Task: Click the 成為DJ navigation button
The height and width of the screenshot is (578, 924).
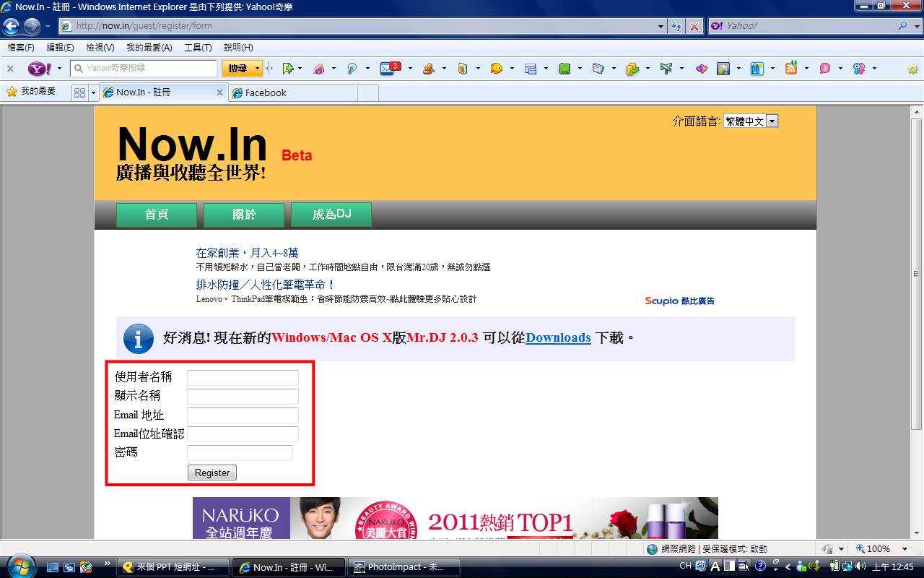Action: tap(331, 215)
